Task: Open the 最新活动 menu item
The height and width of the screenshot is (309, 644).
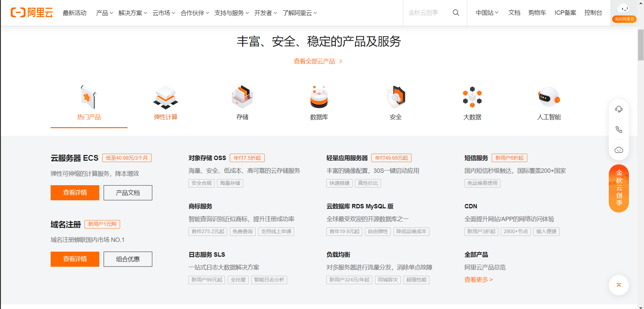Action: [x=74, y=13]
